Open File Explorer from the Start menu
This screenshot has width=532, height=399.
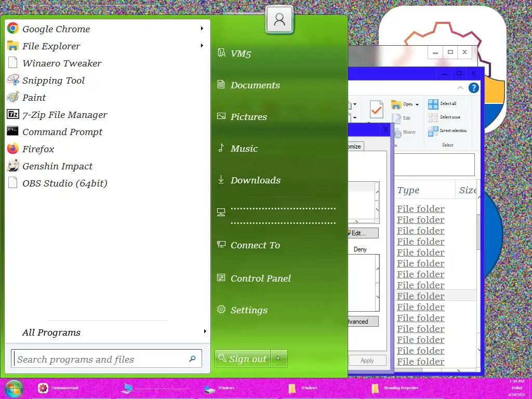[x=108, y=46]
